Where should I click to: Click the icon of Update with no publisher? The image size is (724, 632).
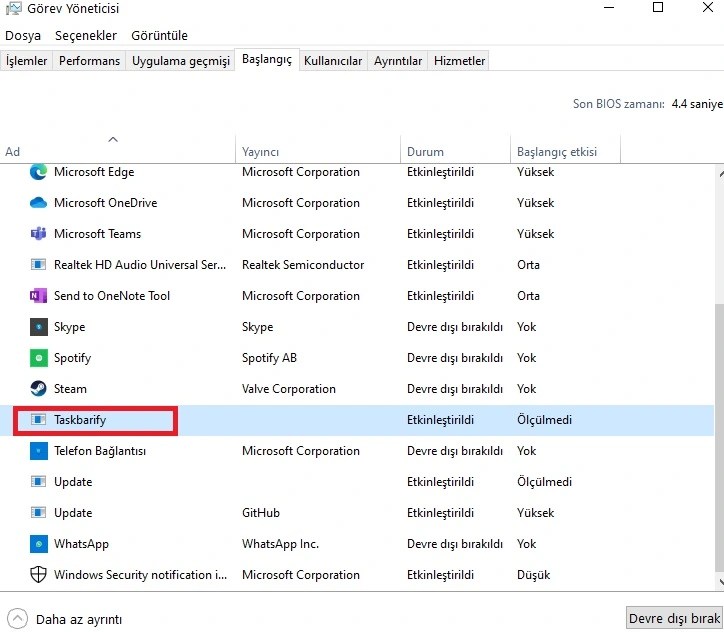click(x=38, y=482)
